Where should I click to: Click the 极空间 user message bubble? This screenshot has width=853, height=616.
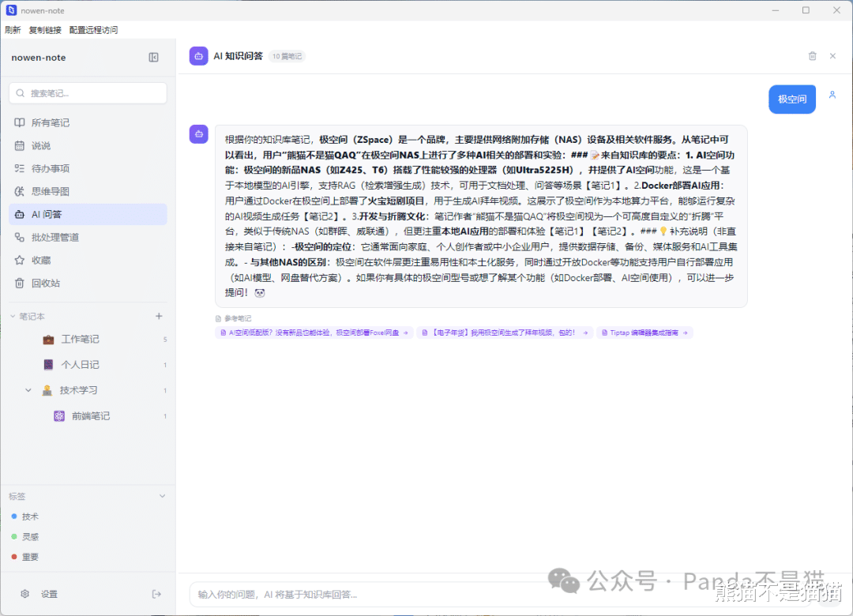coord(792,99)
